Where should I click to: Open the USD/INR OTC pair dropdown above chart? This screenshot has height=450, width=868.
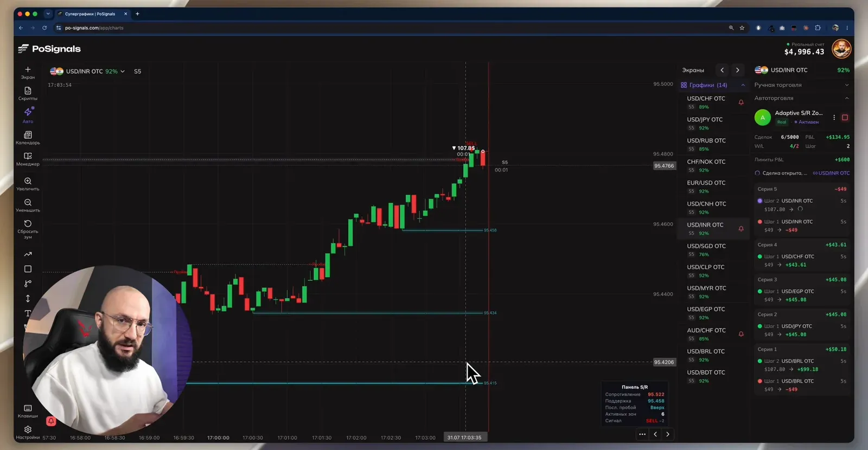(x=88, y=71)
